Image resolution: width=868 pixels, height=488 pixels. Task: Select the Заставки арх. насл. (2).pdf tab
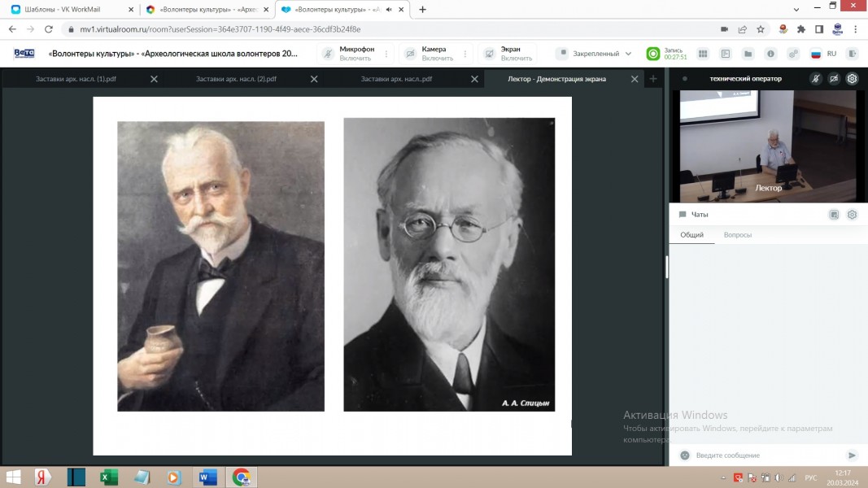click(x=236, y=79)
